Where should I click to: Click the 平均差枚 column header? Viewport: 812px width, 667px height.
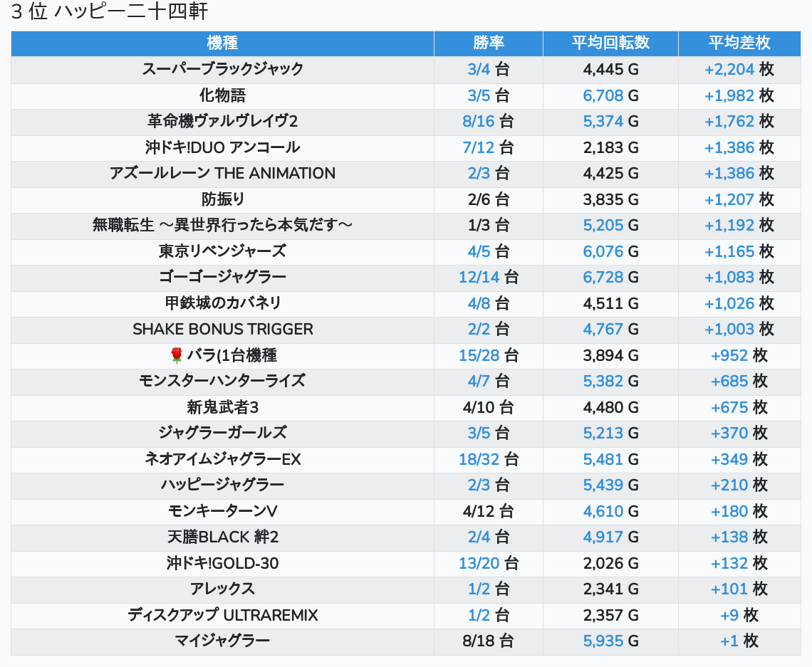pyautogui.click(x=739, y=43)
